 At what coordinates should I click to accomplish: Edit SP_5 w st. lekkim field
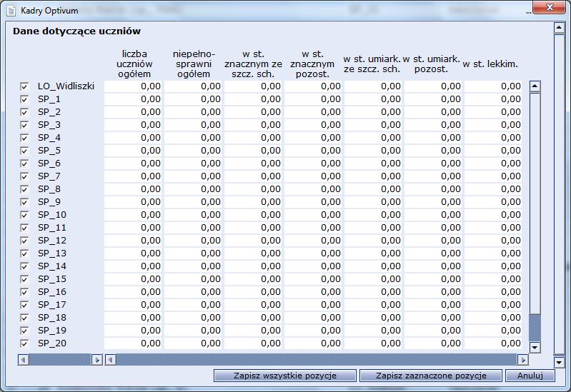[493, 151]
